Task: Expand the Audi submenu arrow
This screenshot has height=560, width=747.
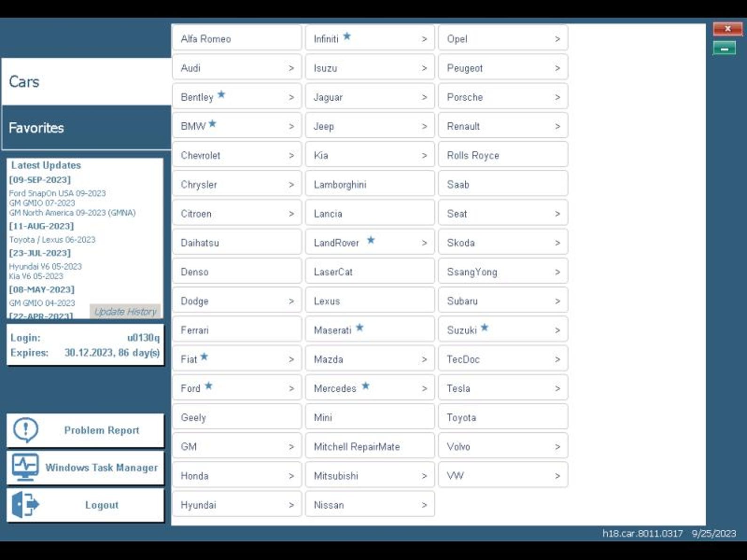Action: [291, 68]
